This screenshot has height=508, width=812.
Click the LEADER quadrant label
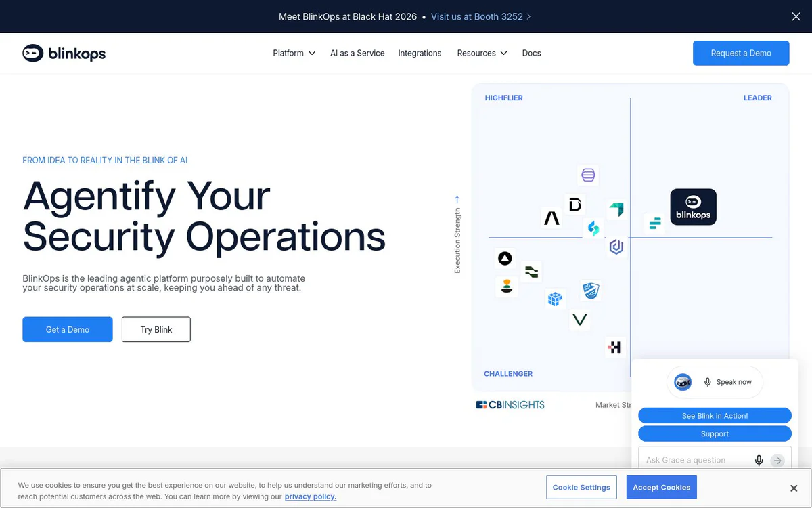pyautogui.click(x=757, y=98)
